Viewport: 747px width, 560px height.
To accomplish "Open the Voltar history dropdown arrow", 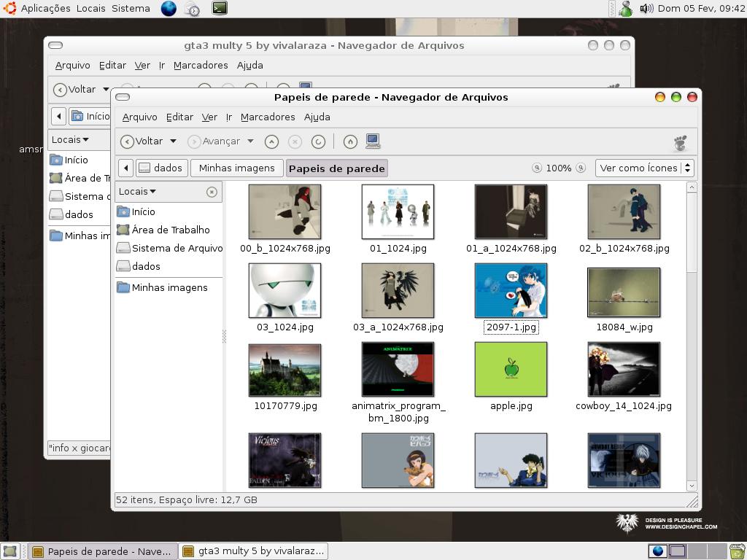I will 174,141.
